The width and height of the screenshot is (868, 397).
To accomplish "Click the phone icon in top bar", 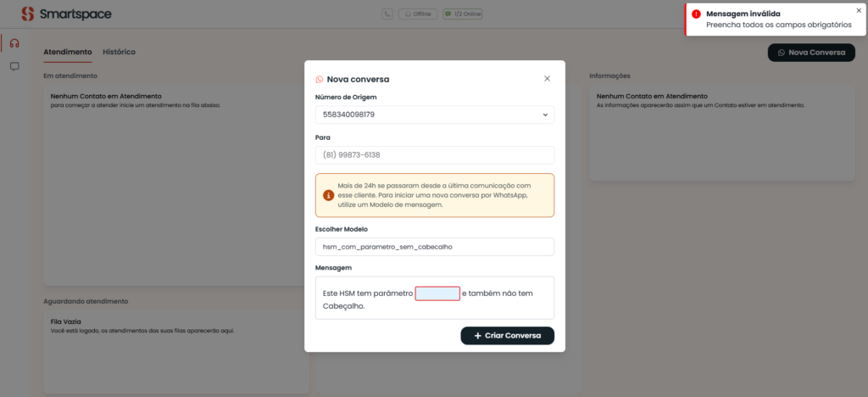I will (x=387, y=14).
